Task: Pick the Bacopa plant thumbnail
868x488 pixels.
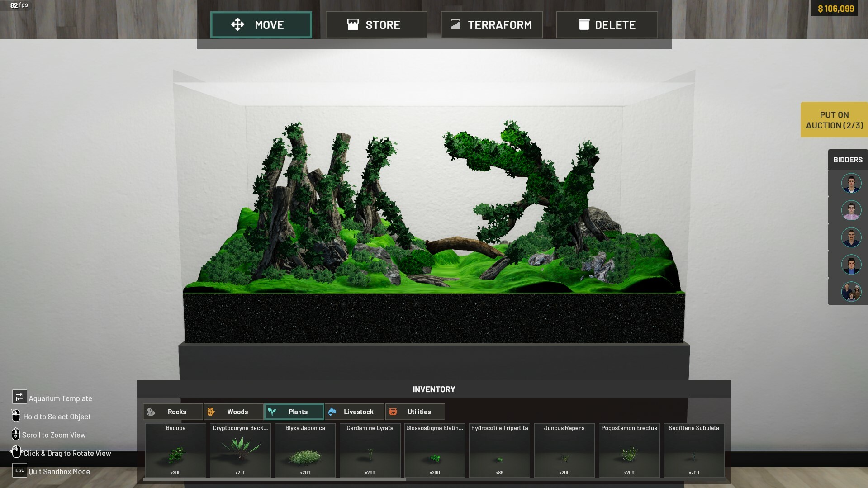Action: coord(175,454)
